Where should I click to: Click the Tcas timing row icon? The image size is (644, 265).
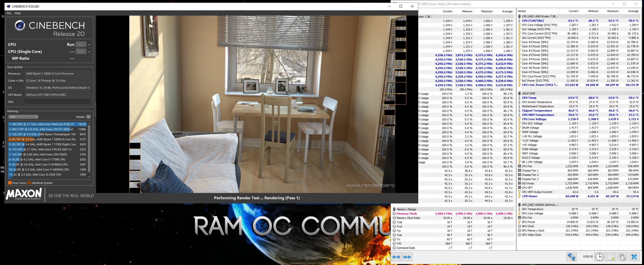394,222
